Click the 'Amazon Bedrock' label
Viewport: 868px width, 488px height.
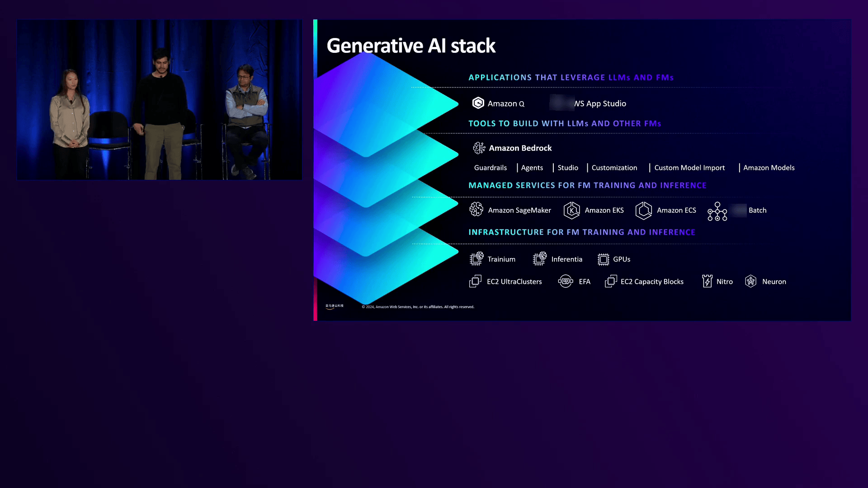click(x=520, y=148)
